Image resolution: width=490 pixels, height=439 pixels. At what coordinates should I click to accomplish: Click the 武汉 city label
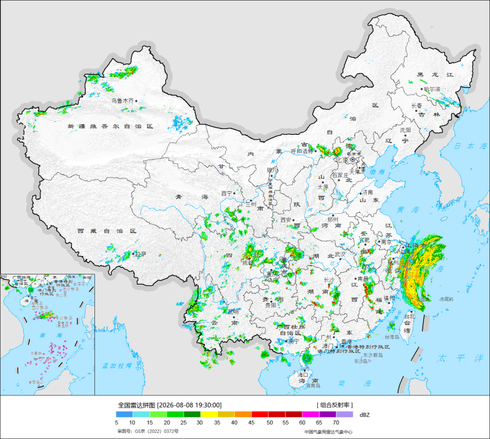[340, 254]
